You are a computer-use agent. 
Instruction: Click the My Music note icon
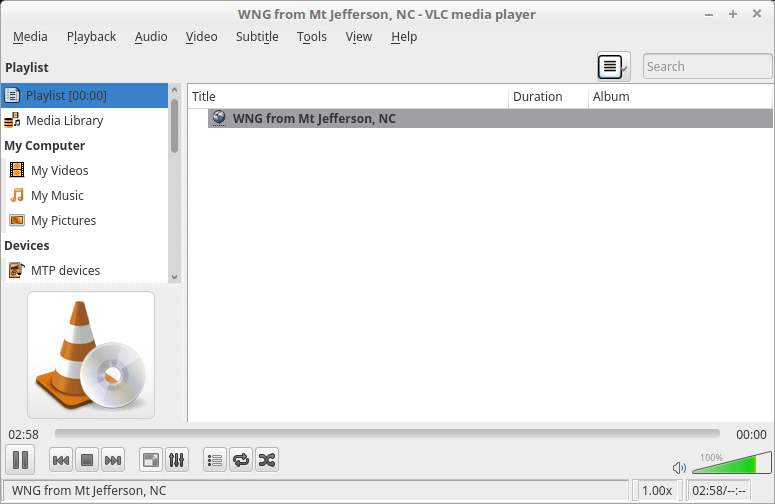[17, 195]
